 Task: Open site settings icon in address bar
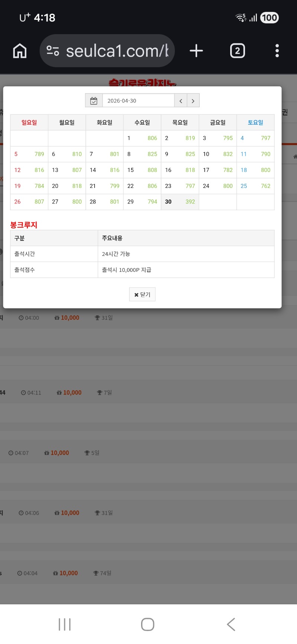click(x=53, y=51)
